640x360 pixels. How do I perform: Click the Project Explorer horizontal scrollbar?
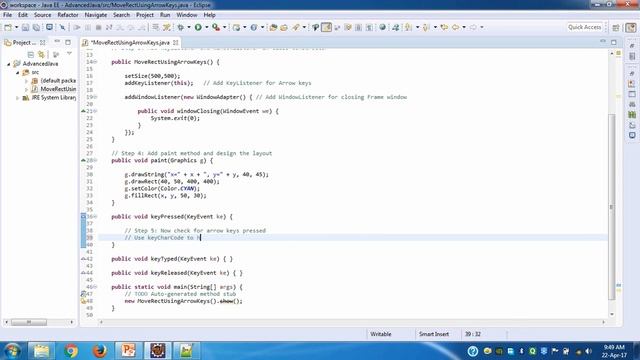(x=29, y=322)
